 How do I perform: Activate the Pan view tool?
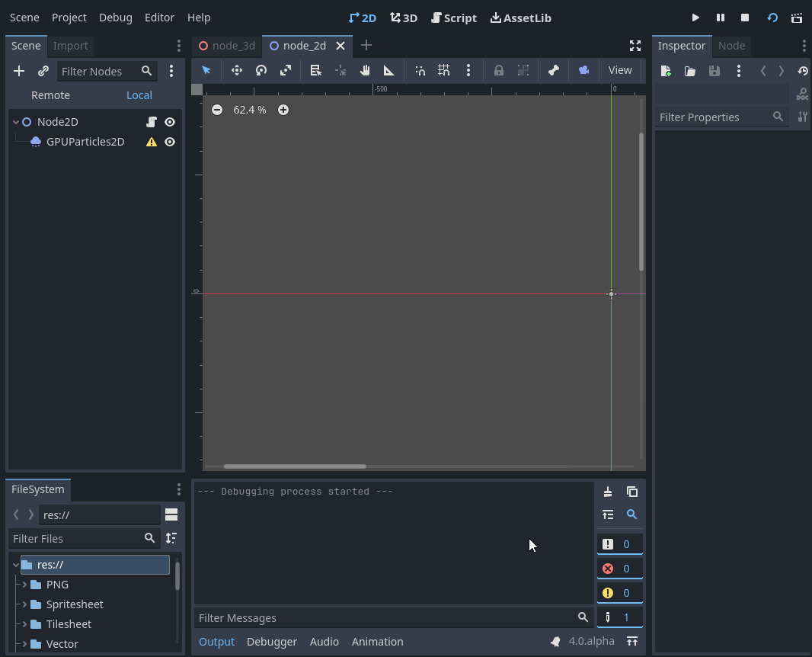coord(365,70)
